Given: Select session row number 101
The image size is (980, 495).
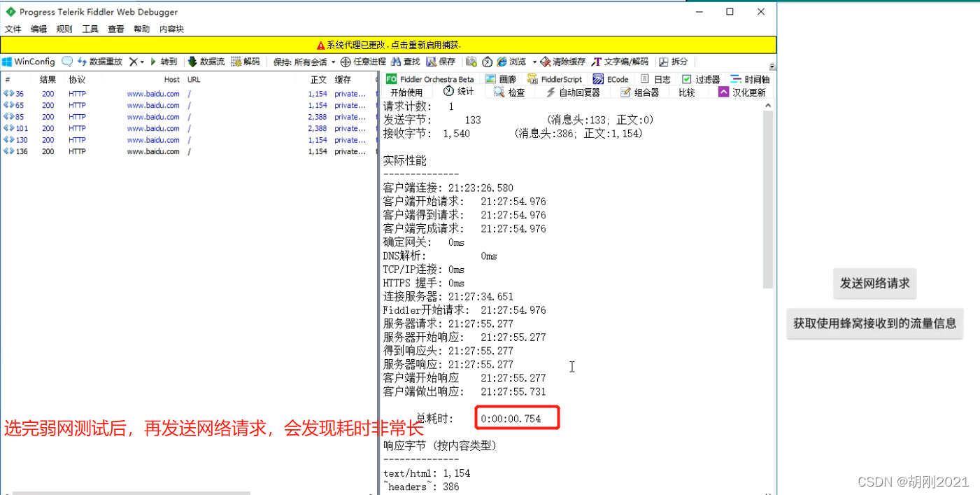Looking at the screenshot, I should [x=189, y=128].
